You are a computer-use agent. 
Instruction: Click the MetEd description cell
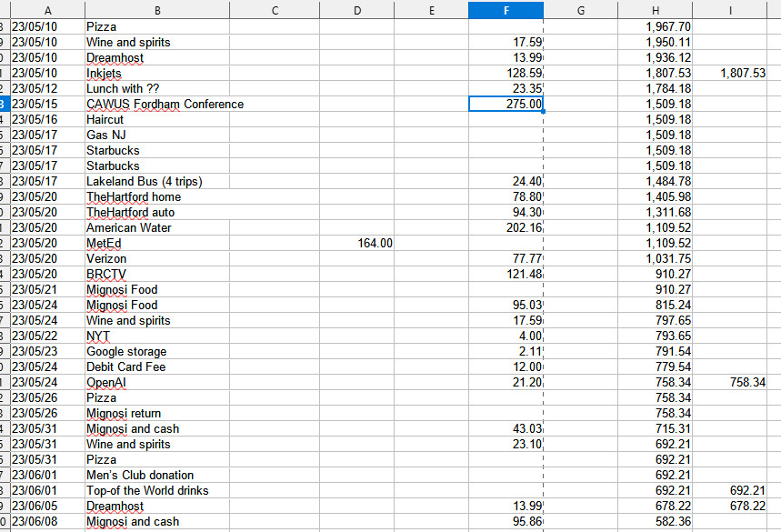[157, 243]
